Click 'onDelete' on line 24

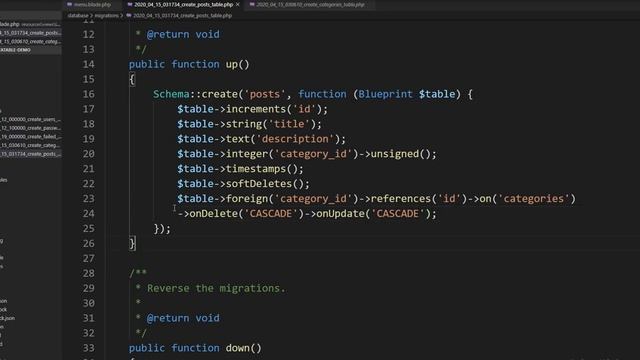pyautogui.click(x=214, y=213)
